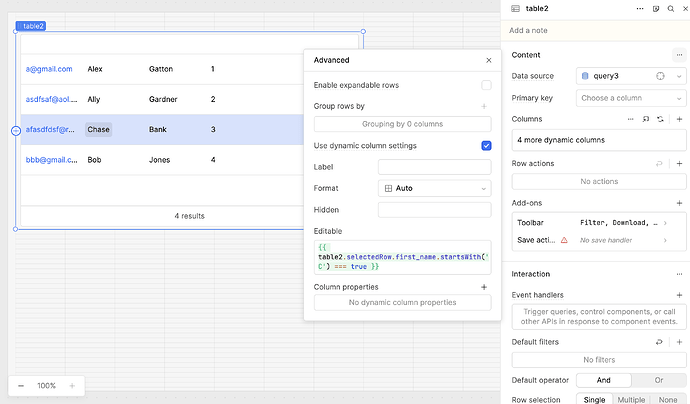Click the Columns icon left of regenerate arrows
This screenshot has width=690, height=404.
(x=646, y=119)
